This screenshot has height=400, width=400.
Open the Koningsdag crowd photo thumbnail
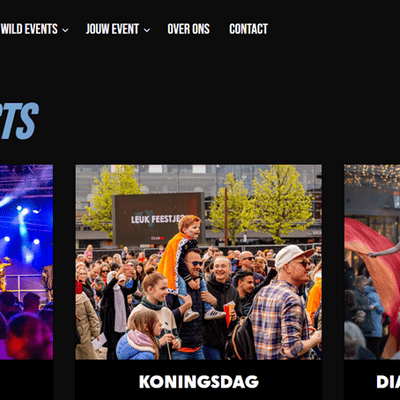click(x=199, y=262)
